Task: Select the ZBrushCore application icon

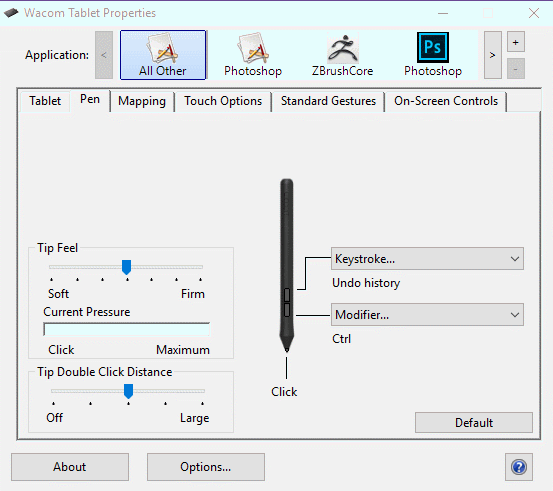Action: [342, 55]
